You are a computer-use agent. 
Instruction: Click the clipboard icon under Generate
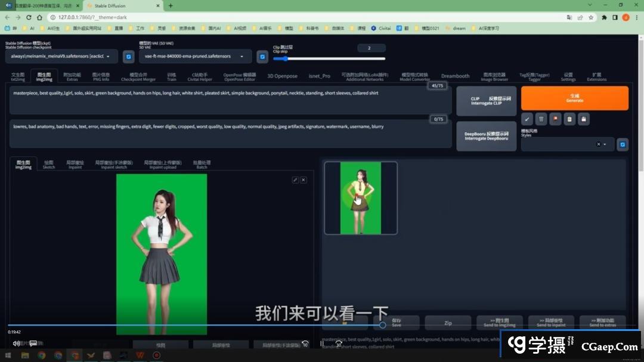coord(569,119)
